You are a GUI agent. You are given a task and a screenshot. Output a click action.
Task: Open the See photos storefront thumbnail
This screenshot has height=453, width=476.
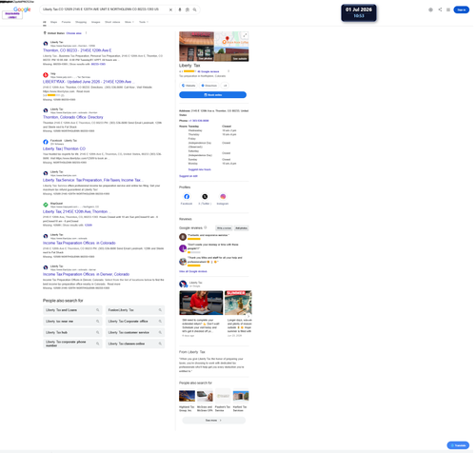(196, 47)
